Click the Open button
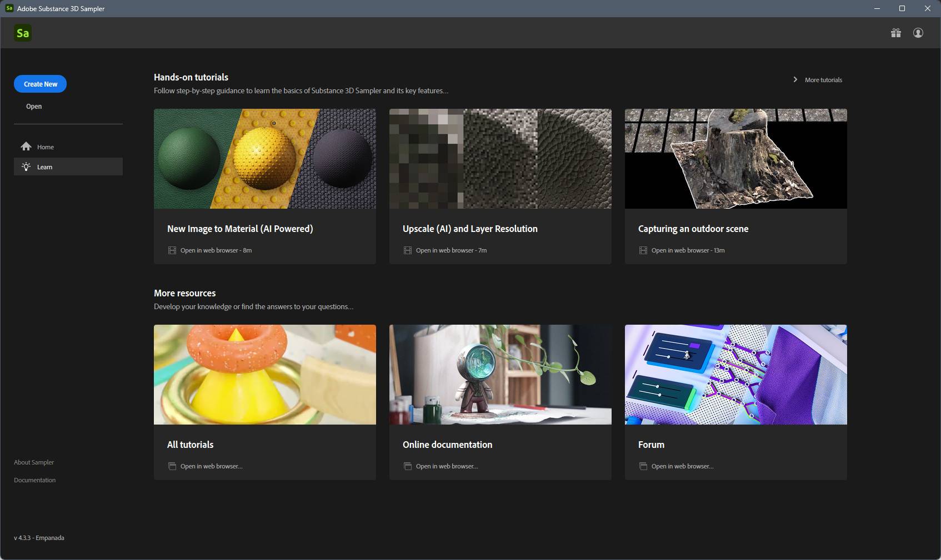The height and width of the screenshot is (560, 941). tap(34, 106)
